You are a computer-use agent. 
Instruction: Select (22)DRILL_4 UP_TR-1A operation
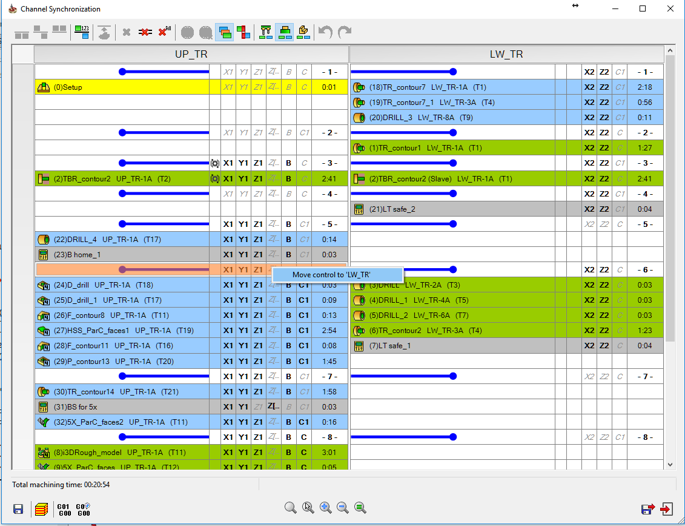pos(191,239)
